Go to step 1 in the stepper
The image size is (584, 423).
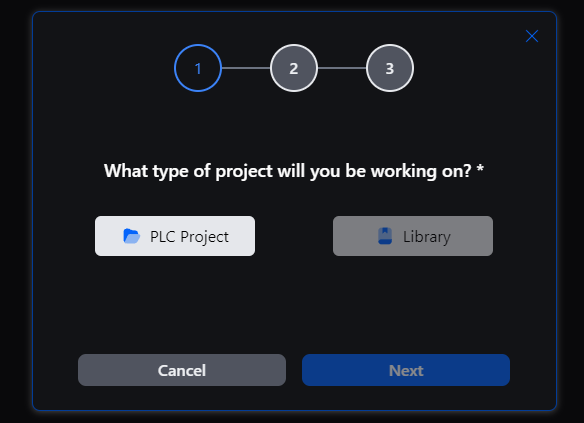[198, 68]
